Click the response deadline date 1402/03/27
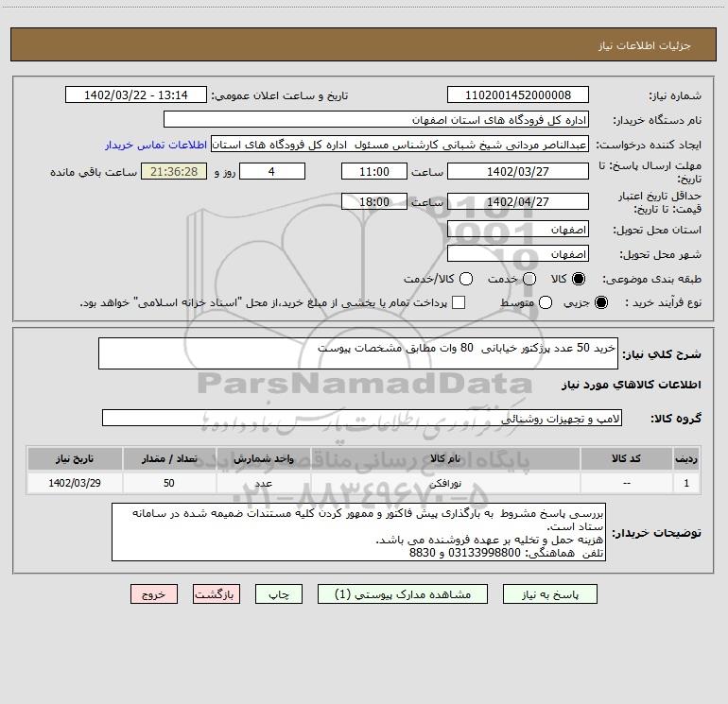Viewport: 728px width, 704px height. [x=518, y=171]
